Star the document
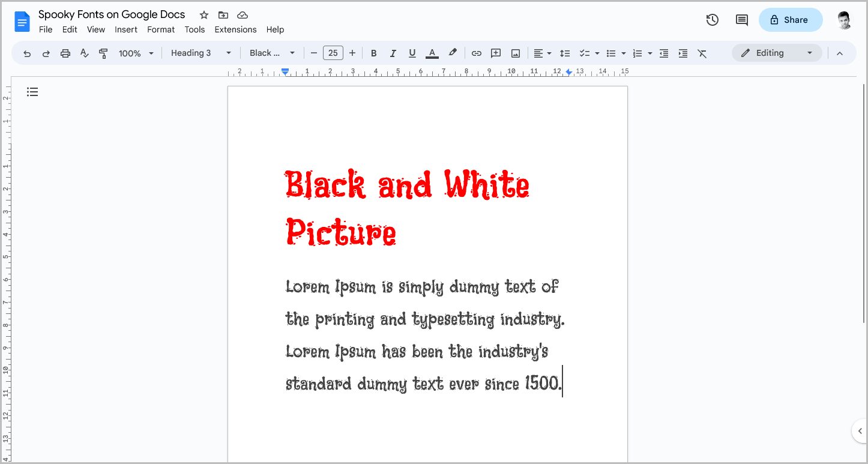The image size is (868, 464). 203,14
